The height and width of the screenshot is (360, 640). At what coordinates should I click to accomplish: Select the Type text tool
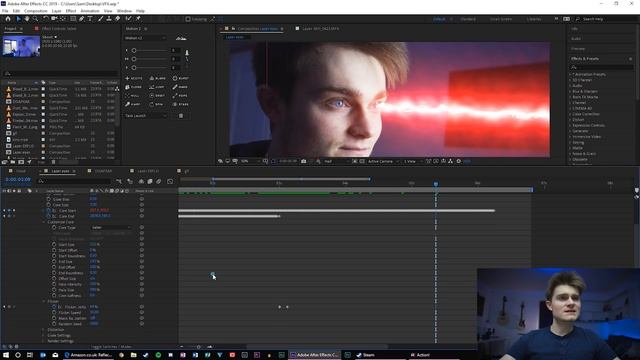90,19
